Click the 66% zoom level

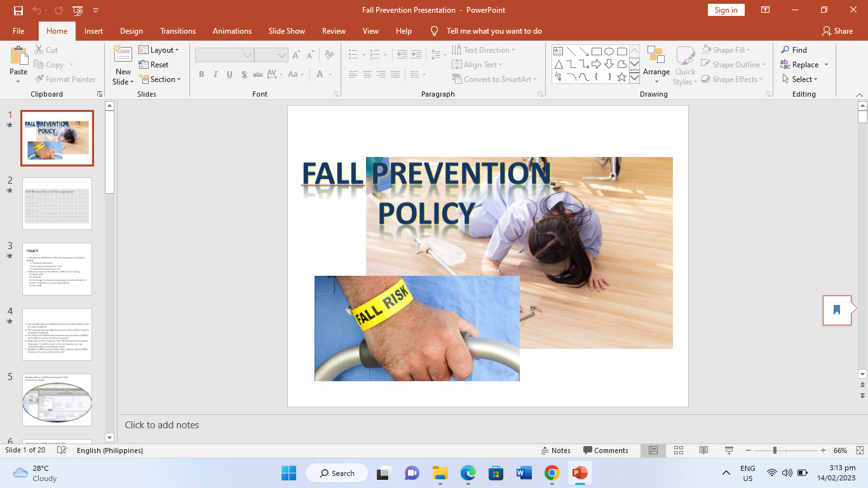841,451
